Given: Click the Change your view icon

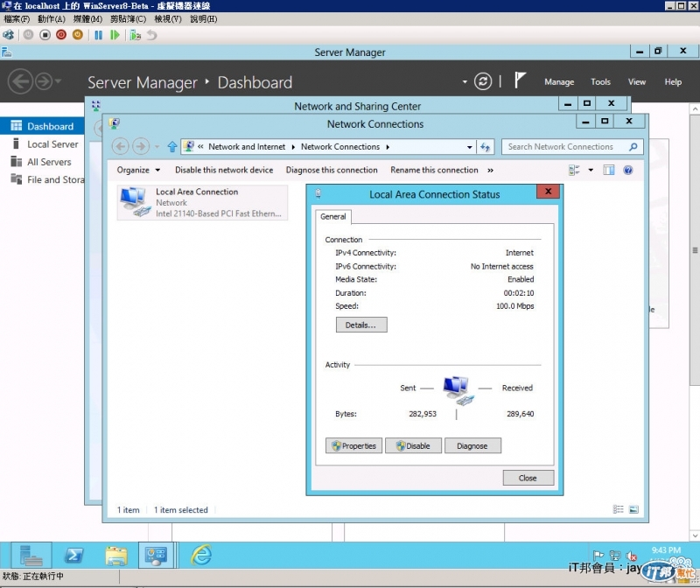Looking at the screenshot, I should (574, 170).
